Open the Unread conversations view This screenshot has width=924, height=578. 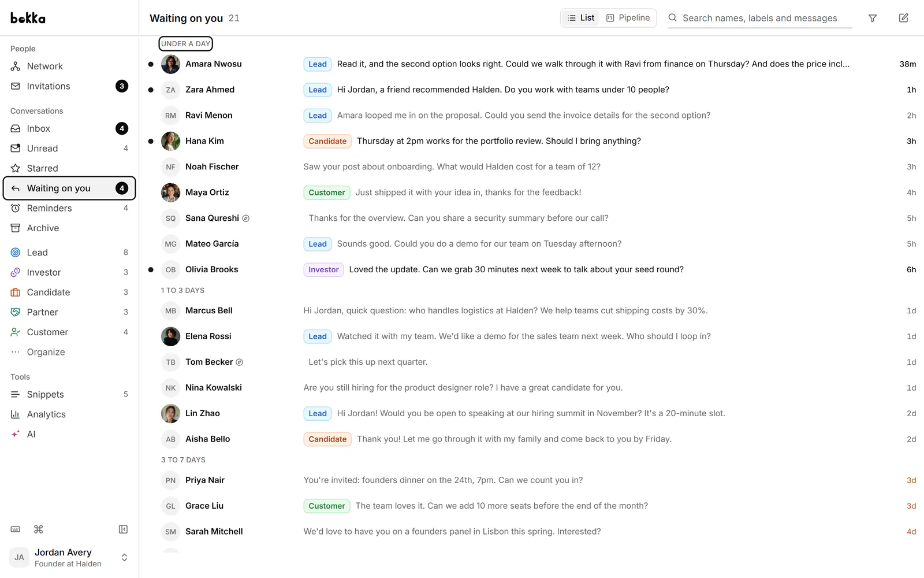[69, 149]
